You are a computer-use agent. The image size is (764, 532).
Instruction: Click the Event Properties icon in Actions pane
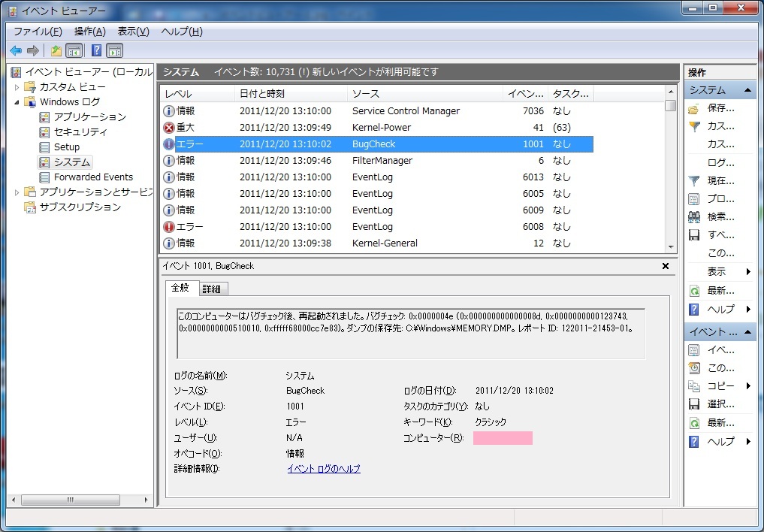coord(694,349)
